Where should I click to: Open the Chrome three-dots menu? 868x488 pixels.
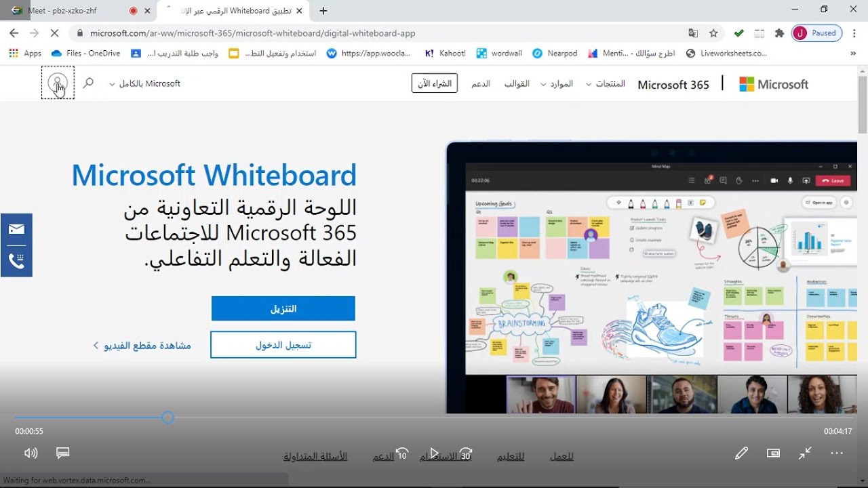point(854,33)
